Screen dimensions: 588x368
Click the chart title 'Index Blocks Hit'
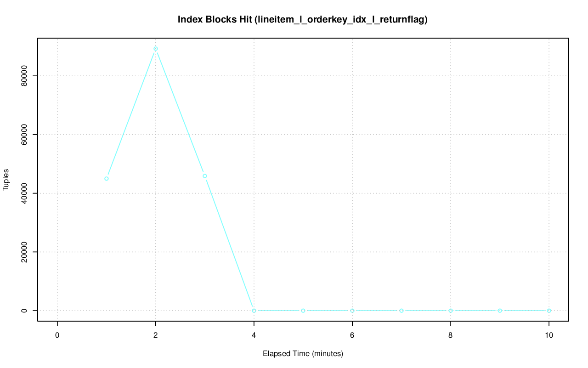(x=303, y=20)
